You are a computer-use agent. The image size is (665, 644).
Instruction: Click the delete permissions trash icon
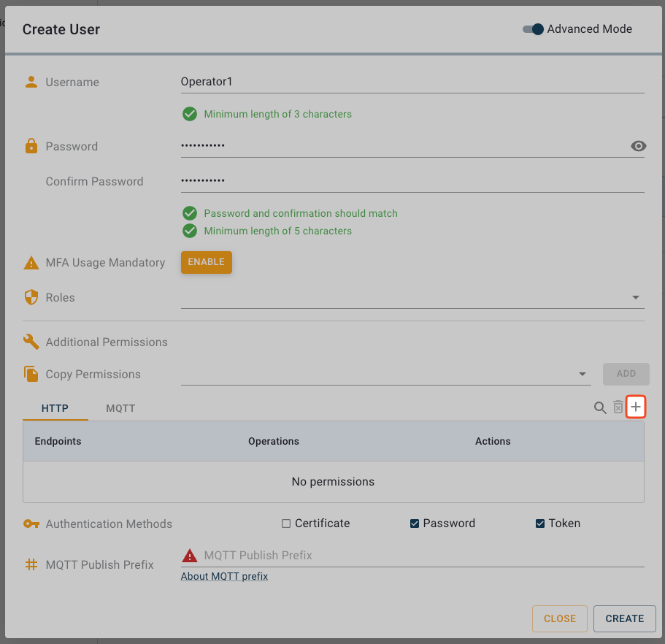(618, 408)
